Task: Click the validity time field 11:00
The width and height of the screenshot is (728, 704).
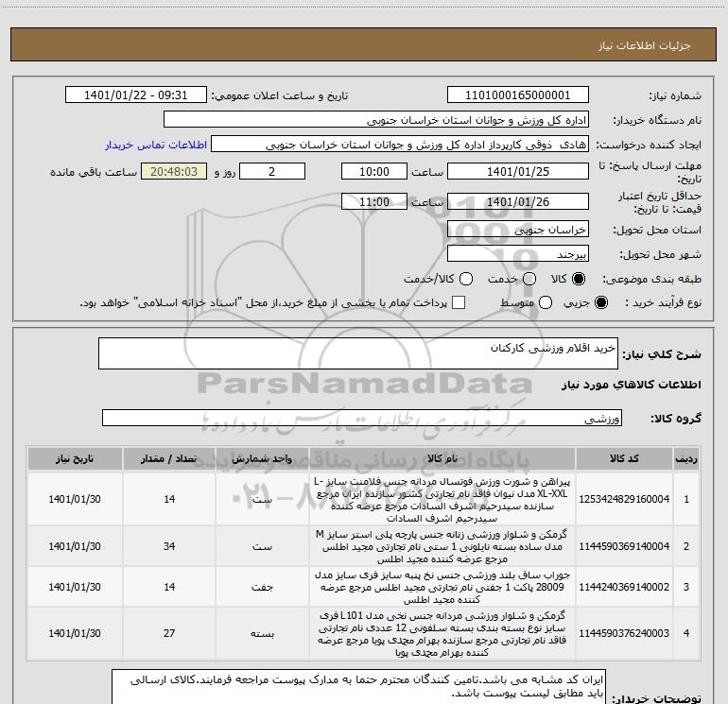Action: coord(374,201)
